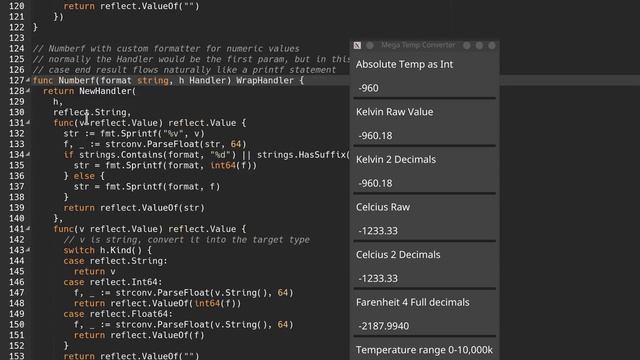Image resolution: width=640 pixels, height=360 pixels.
Task: Place cursor on 'str := fmt.Sprintf("%v", v)' line
Action: 134,133
